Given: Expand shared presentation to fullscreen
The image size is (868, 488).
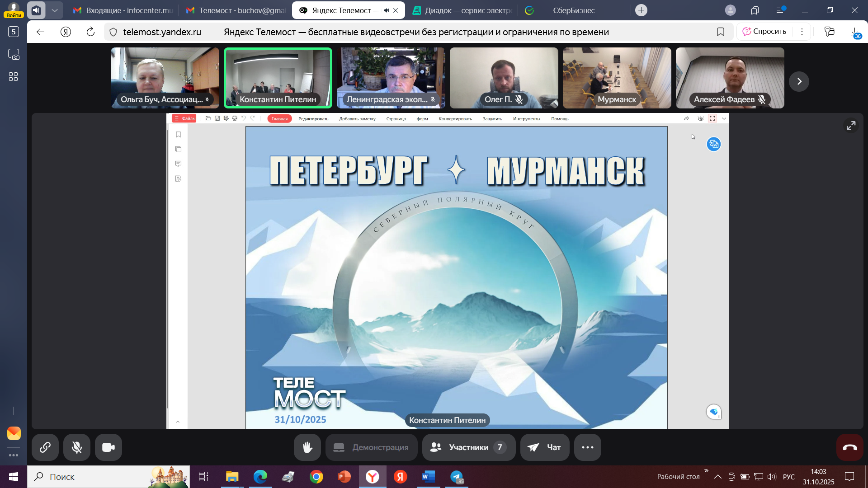Looking at the screenshot, I should click(851, 126).
